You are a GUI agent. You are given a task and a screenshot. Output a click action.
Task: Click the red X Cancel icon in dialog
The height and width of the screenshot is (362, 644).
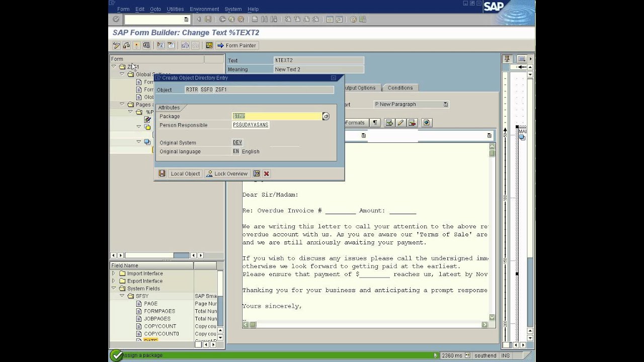[266, 173]
